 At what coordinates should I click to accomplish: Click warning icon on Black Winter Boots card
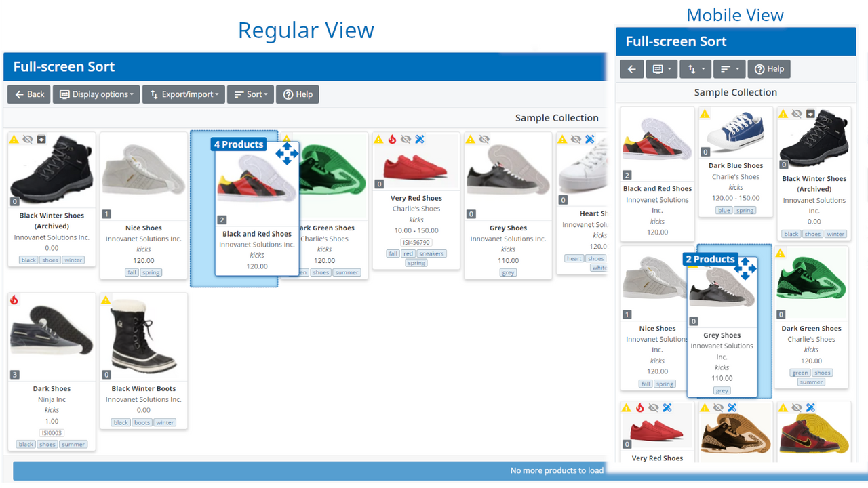pyautogui.click(x=106, y=300)
